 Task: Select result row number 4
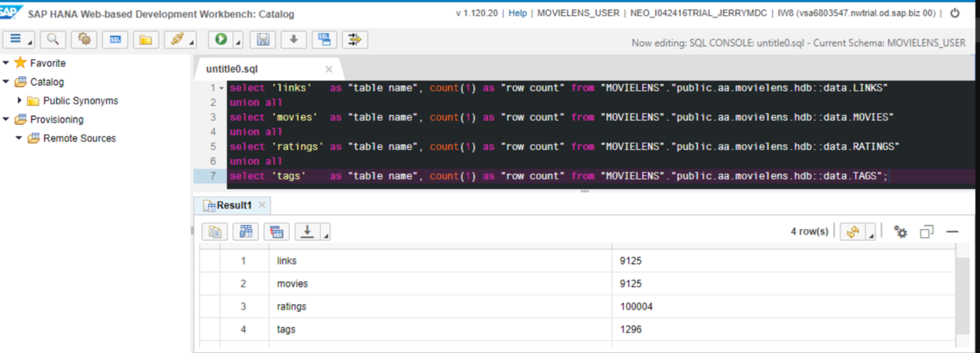point(243,329)
